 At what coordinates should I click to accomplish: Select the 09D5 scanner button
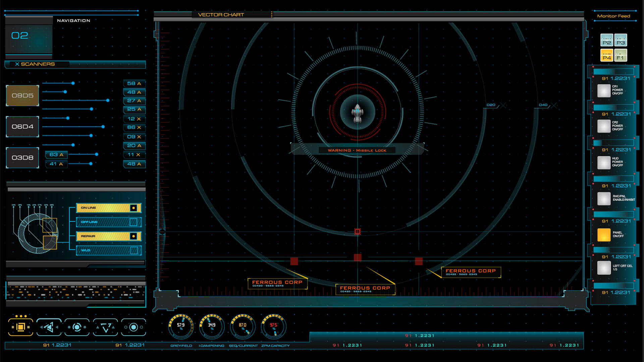pyautogui.click(x=22, y=96)
